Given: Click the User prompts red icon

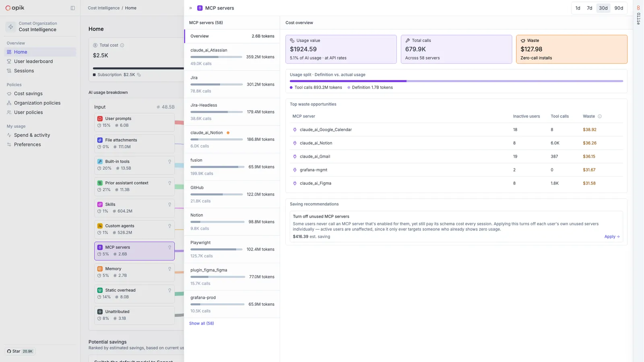Looking at the screenshot, I should pos(100,119).
